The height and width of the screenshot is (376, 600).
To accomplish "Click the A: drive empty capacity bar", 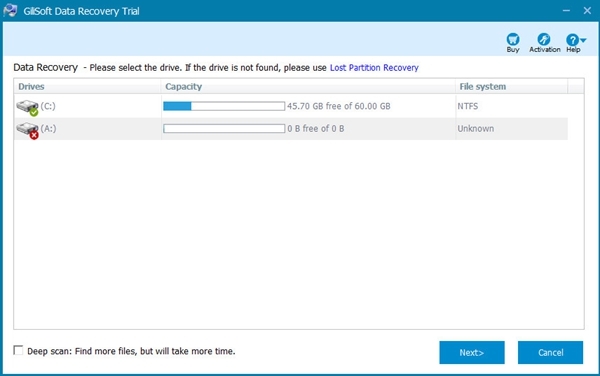I will [x=224, y=129].
